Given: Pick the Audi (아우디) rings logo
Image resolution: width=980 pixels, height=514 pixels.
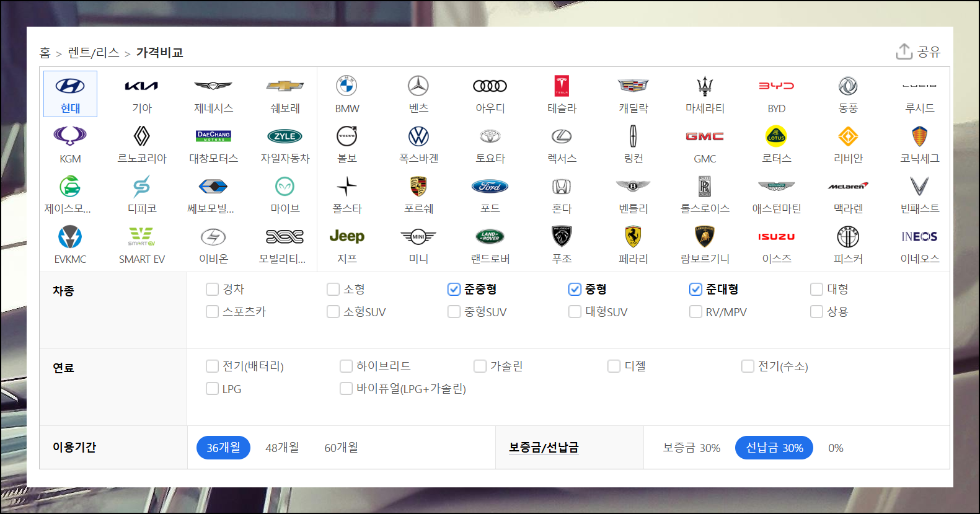Looking at the screenshot, I should pyautogui.click(x=490, y=86).
